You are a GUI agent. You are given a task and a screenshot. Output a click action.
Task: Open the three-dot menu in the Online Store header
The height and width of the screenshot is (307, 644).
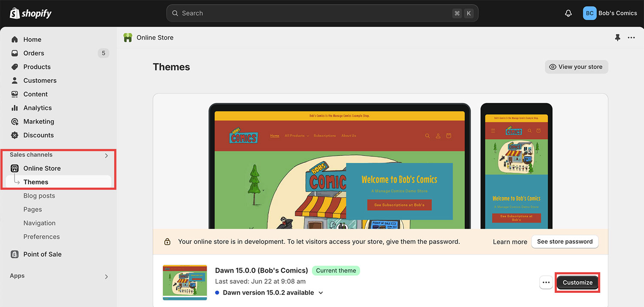point(631,38)
